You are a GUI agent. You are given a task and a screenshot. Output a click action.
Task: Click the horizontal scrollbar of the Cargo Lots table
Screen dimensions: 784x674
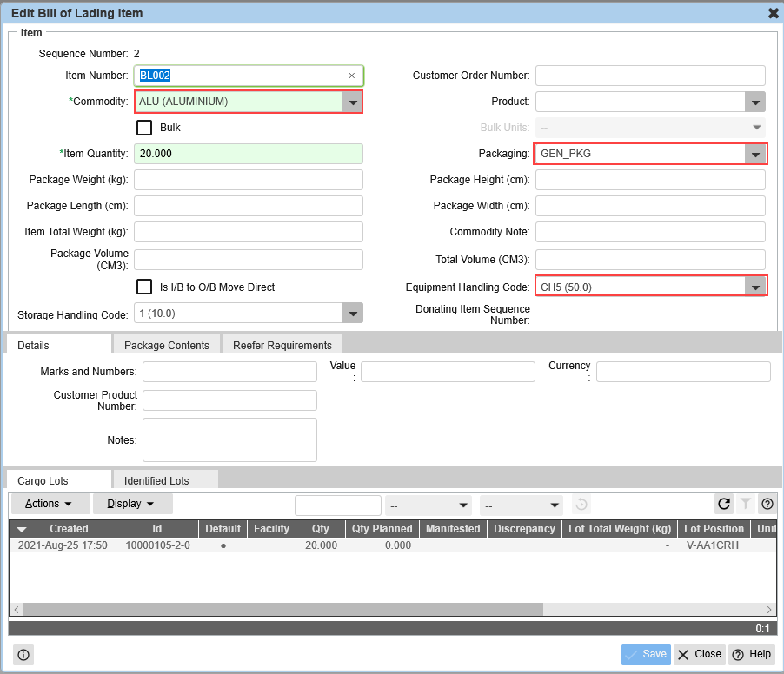(x=283, y=609)
